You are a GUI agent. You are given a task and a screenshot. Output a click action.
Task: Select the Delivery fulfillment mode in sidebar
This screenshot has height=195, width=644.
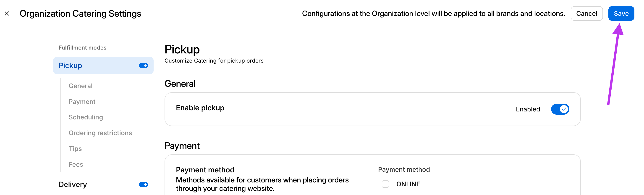73,184
